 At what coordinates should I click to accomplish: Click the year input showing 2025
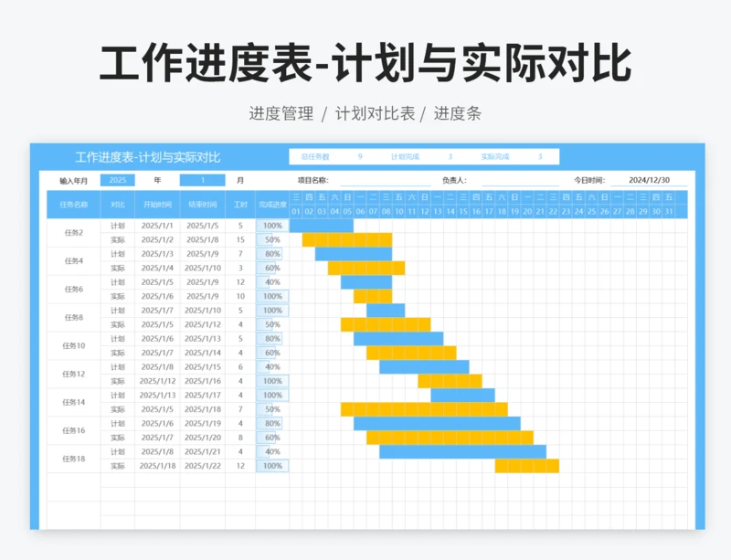(118, 180)
